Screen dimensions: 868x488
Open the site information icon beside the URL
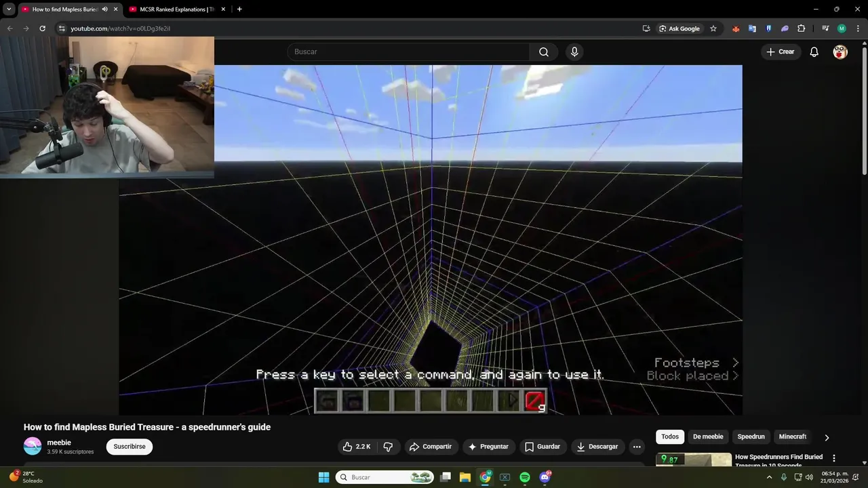(61, 28)
